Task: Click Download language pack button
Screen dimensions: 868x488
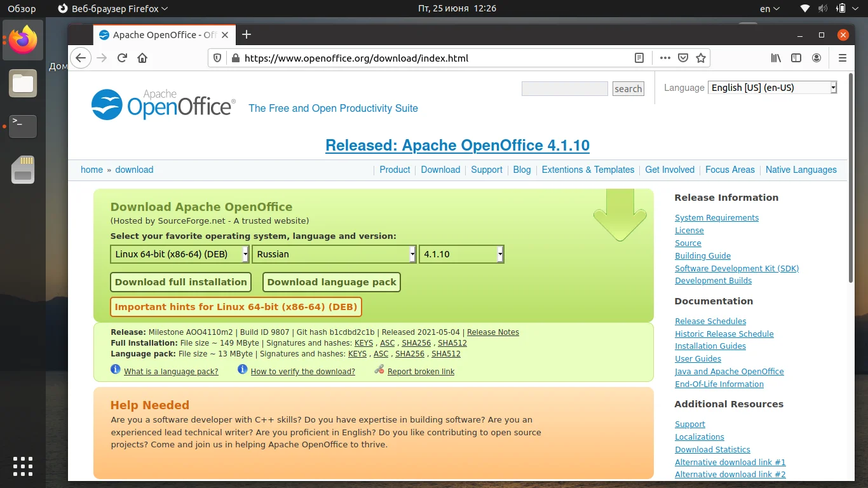Action: point(332,282)
